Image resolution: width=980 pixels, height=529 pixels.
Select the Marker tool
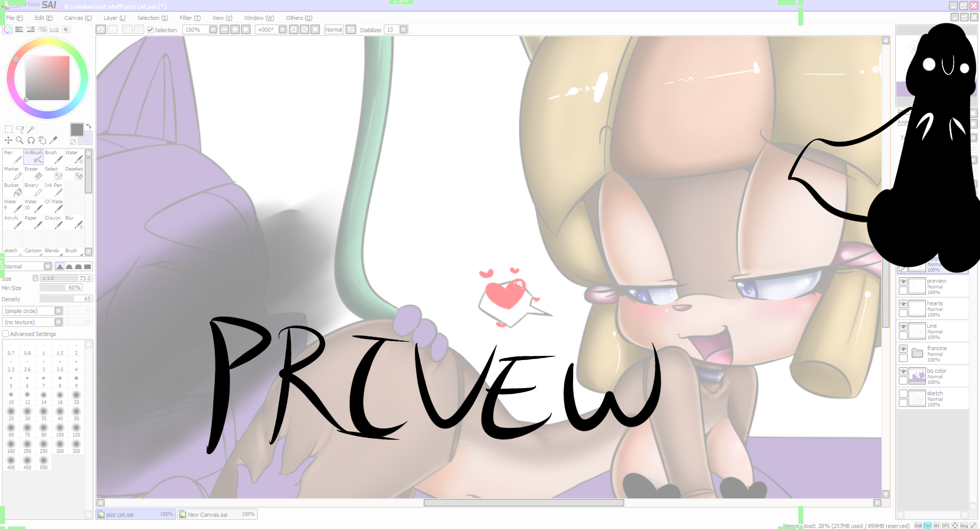click(13, 173)
